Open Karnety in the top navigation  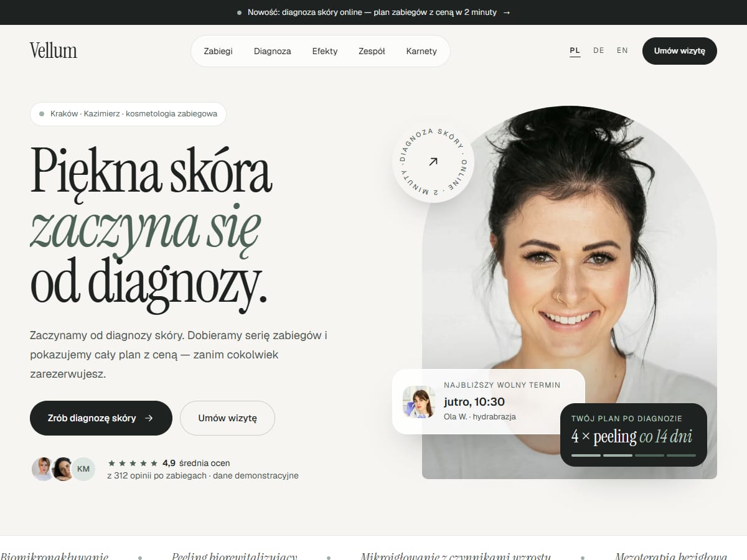coord(421,51)
